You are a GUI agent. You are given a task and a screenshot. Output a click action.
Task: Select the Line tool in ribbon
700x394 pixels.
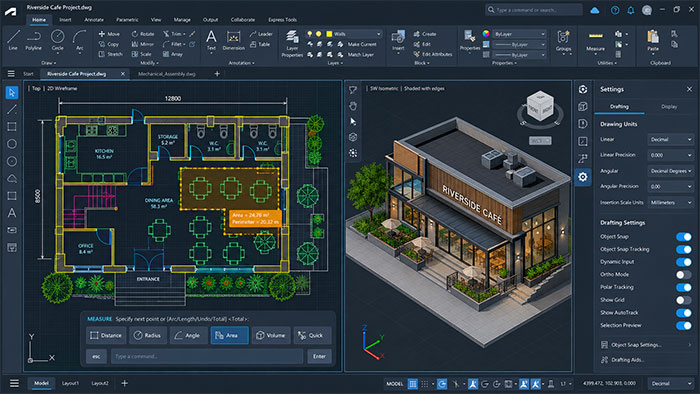[x=13, y=40]
